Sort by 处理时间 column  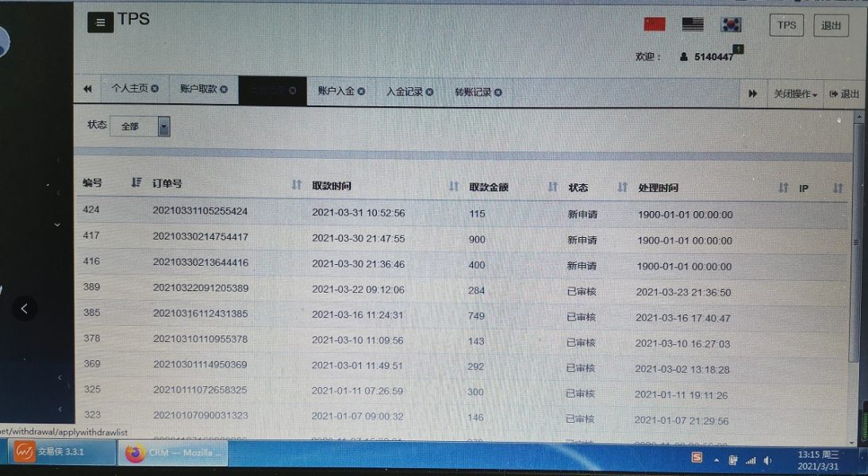point(783,188)
